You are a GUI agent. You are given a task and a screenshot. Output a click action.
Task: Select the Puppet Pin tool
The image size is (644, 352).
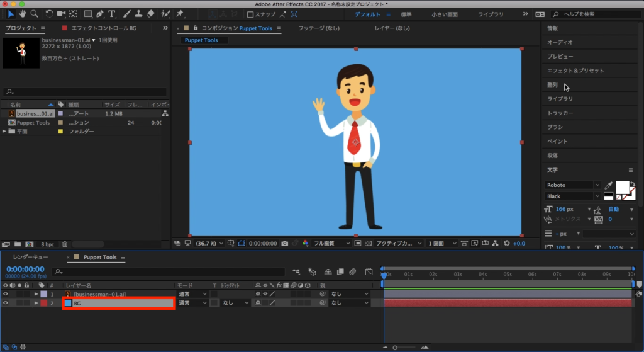(180, 14)
